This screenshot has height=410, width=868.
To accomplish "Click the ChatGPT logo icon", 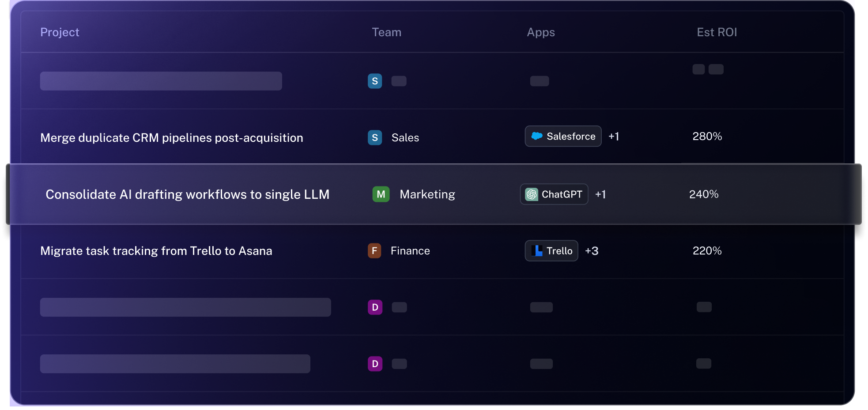I will click(532, 194).
